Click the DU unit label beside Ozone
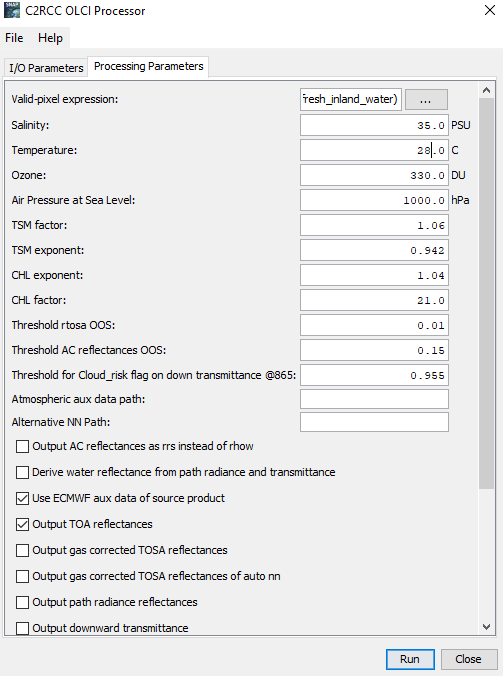Image resolution: width=503 pixels, height=676 pixels. [458, 175]
